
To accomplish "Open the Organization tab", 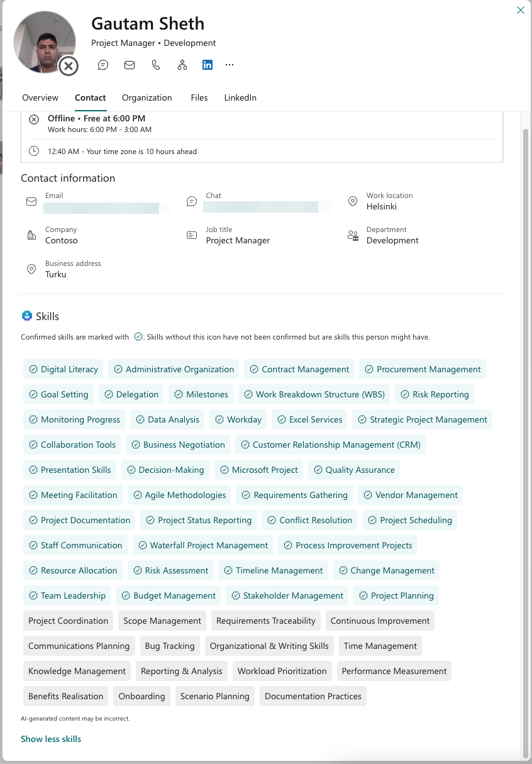I will tap(147, 97).
